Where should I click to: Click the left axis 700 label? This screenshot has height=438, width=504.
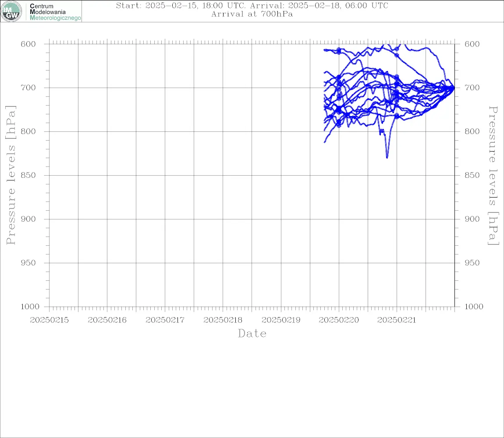(x=28, y=88)
